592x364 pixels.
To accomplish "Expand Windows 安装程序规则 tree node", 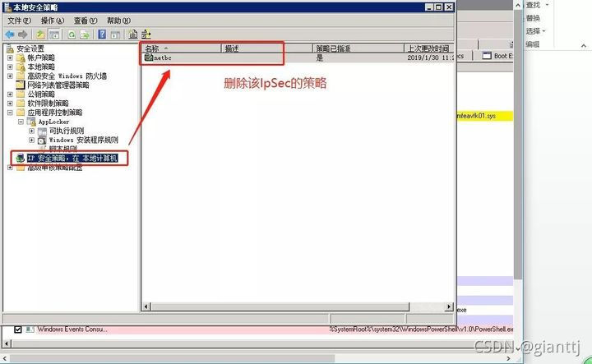I will pyautogui.click(x=32, y=140).
